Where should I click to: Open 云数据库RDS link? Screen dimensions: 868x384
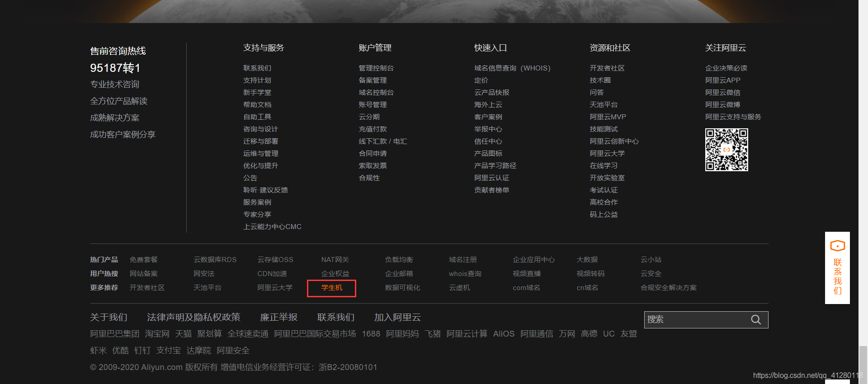point(215,260)
